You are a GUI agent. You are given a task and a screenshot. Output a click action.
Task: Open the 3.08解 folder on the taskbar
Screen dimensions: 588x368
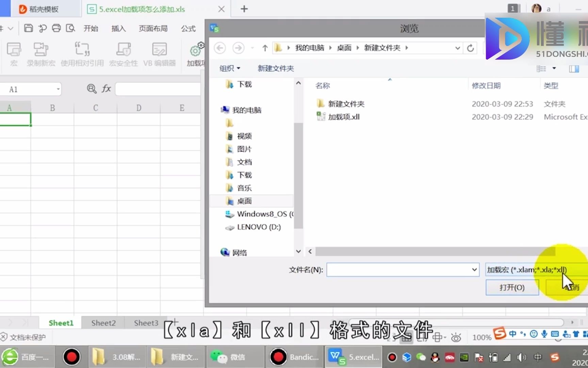click(117, 357)
